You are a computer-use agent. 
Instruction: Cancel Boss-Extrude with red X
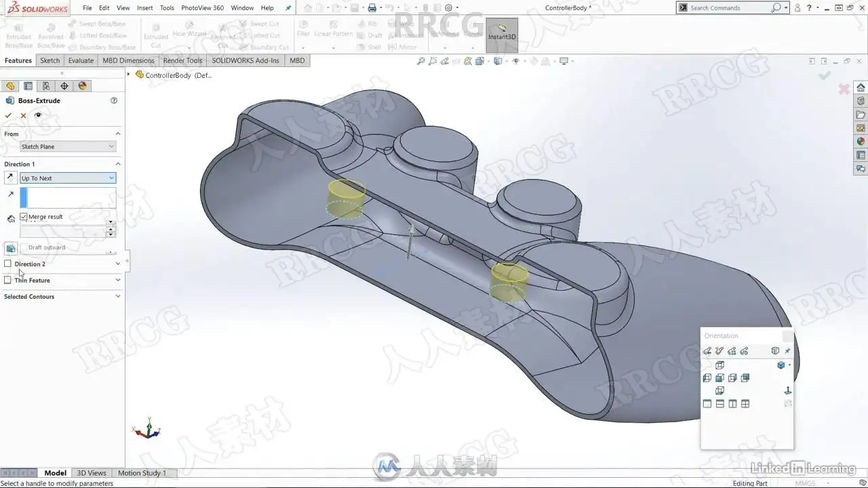pos(23,115)
